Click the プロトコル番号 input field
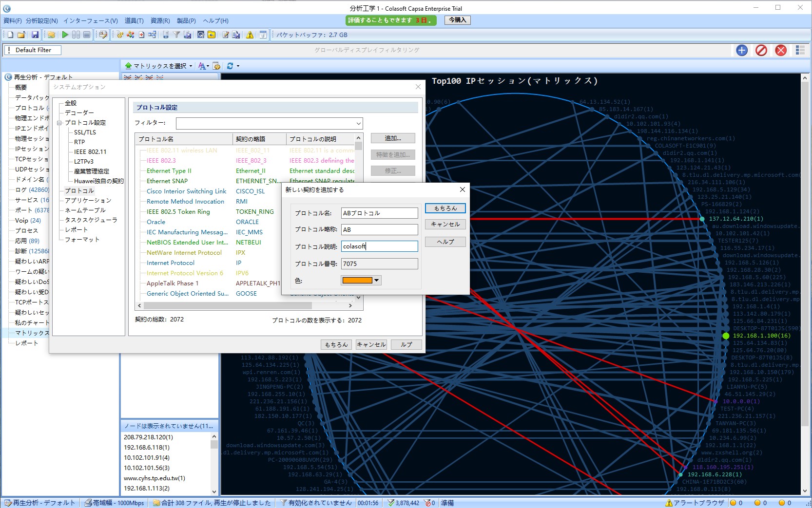The image size is (812, 508). click(379, 264)
